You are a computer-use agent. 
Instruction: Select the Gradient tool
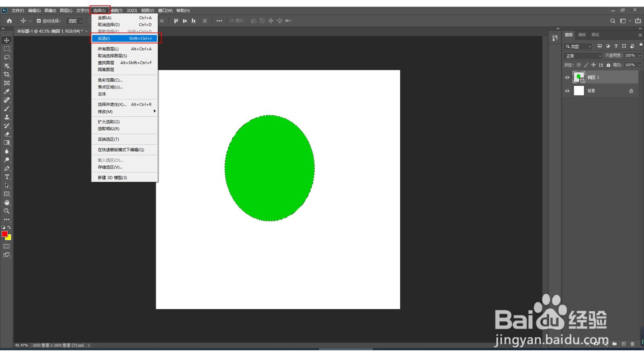[7, 143]
